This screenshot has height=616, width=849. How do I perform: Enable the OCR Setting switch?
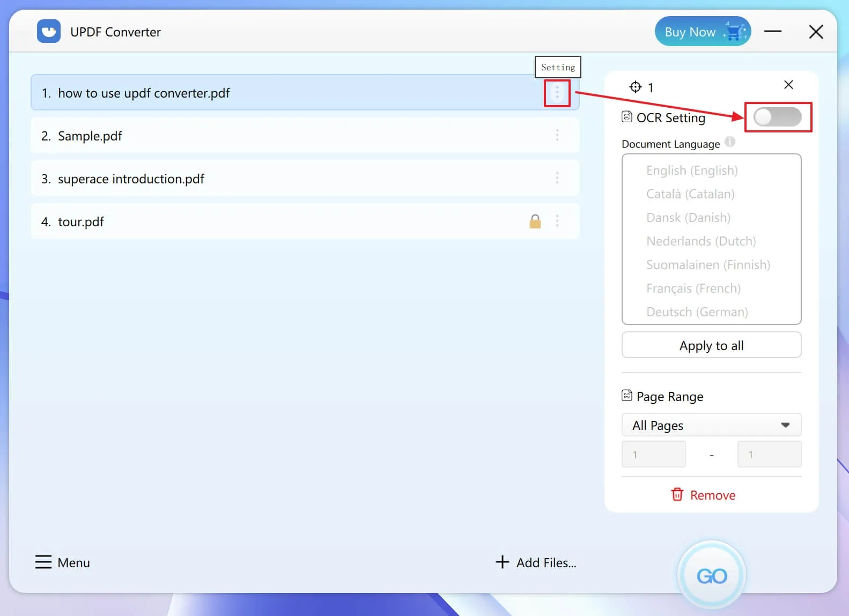pyautogui.click(x=778, y=117)
